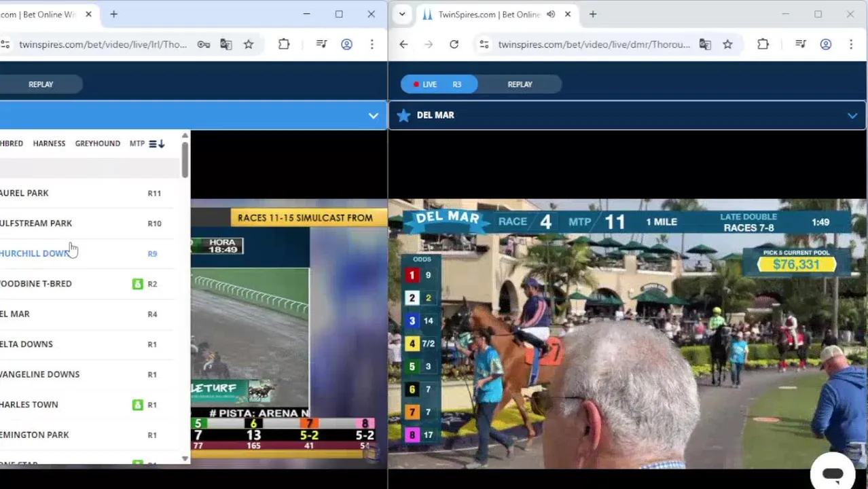Click the right window address bar URL

pyautogui.click(x=594, y=44)
